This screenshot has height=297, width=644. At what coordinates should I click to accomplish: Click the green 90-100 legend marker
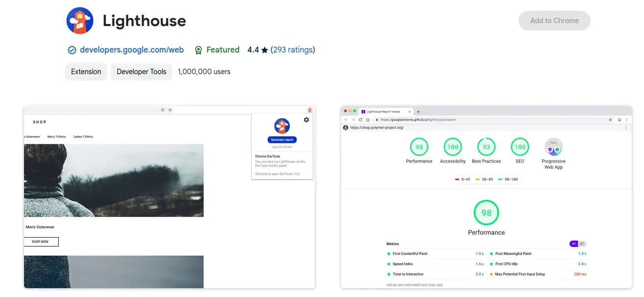click(500, 179)
